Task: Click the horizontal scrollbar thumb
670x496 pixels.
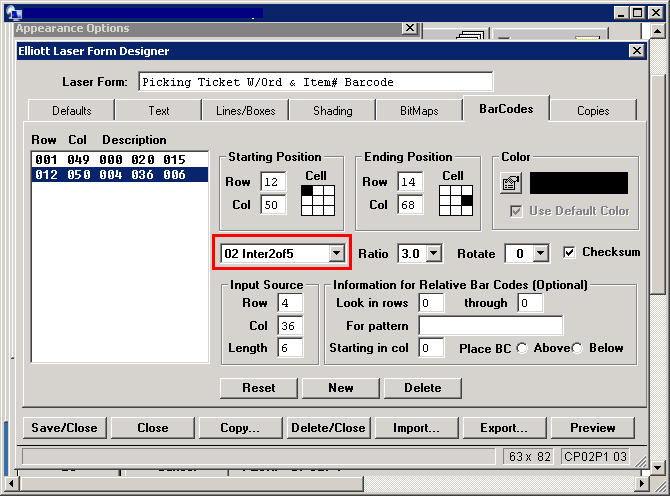Action: coord(191,484)
